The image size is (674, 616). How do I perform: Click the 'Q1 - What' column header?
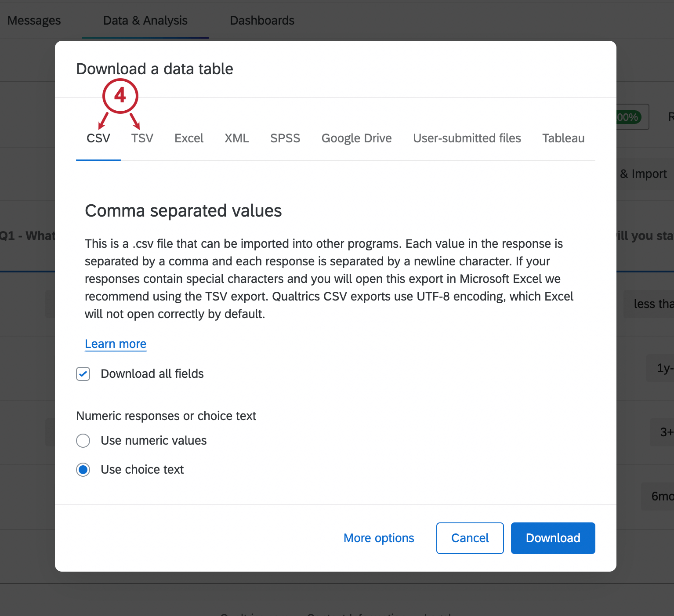click(x=27, y=236)
